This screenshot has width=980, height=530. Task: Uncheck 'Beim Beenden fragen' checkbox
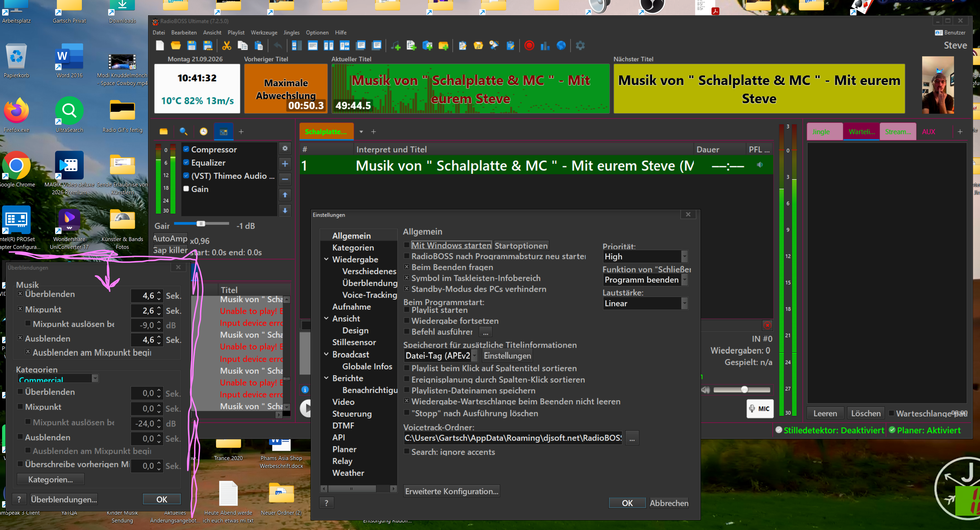(407, 267)
